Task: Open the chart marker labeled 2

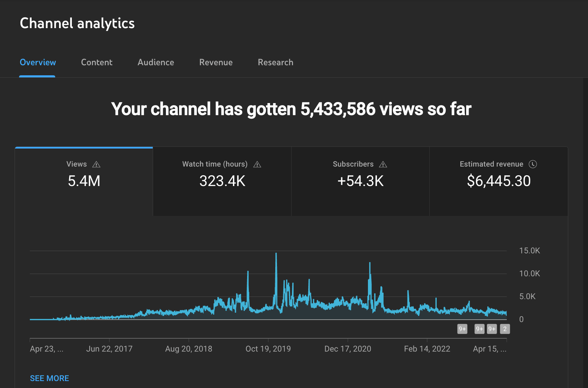Action: pyautogui.click(x=505, y=329)
